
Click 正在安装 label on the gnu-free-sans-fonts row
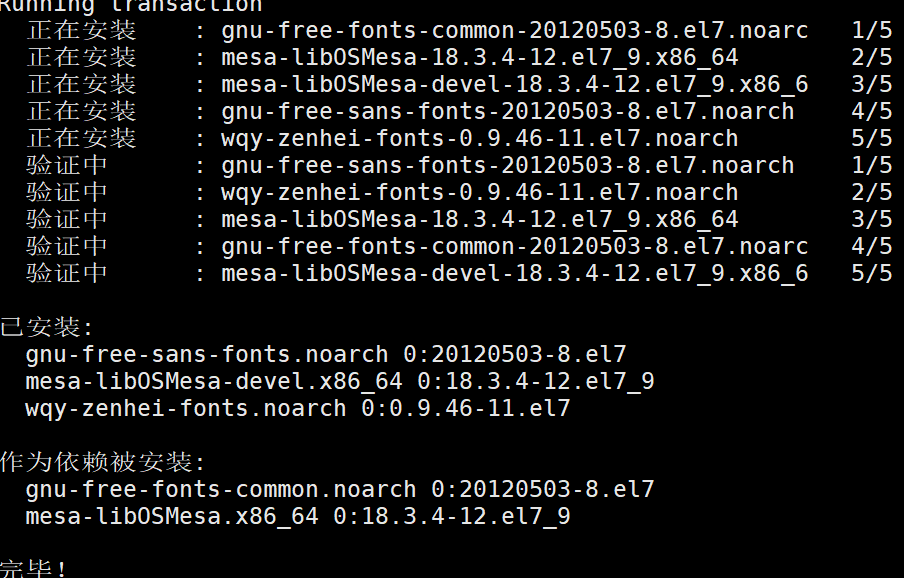pyautogui.click(x=81, y=112)
